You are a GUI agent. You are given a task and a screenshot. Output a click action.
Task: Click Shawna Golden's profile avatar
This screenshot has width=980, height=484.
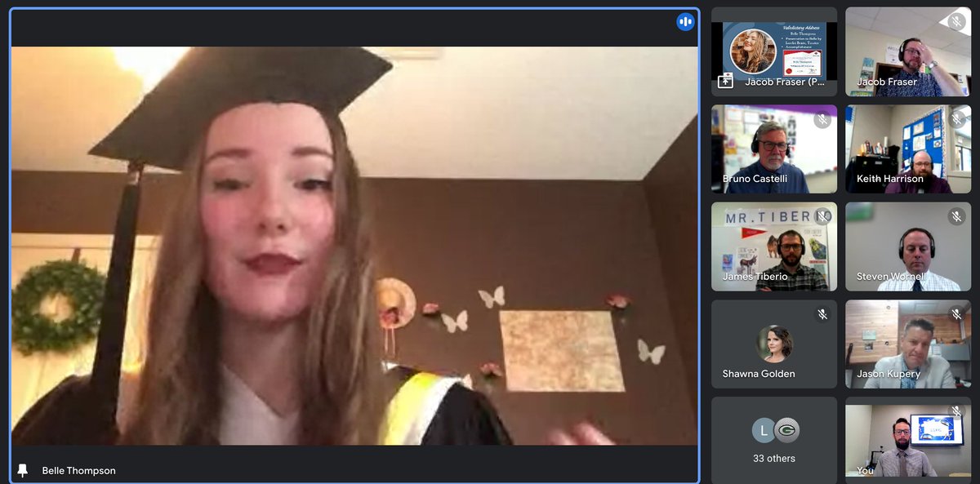tap(774, 344)
